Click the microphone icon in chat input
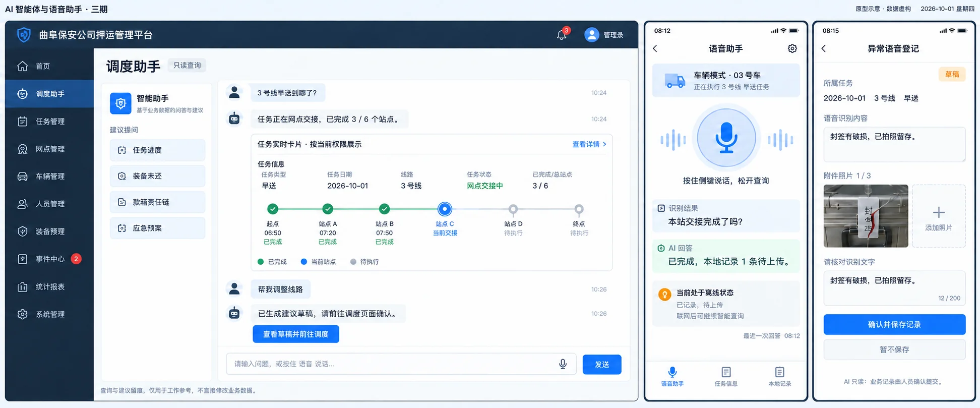980x408 pixels. (563, 364)
